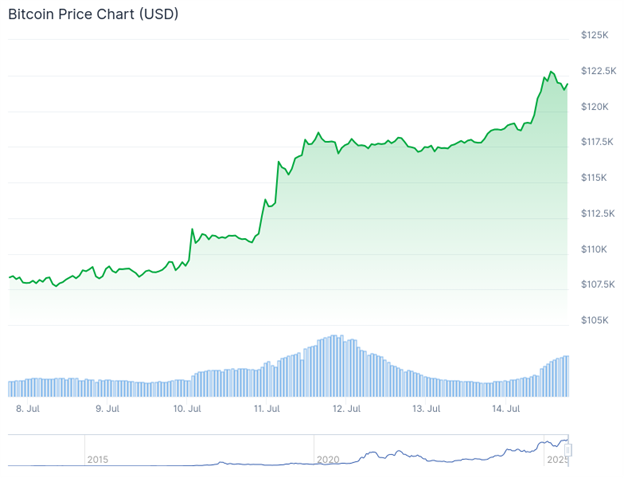Click the $117.5K price axis label
This screenshot has height=478, width=624.
tap(599, 141)
